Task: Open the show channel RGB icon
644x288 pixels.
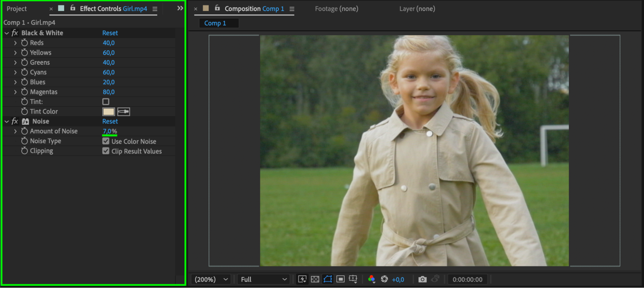Action: 371,279
